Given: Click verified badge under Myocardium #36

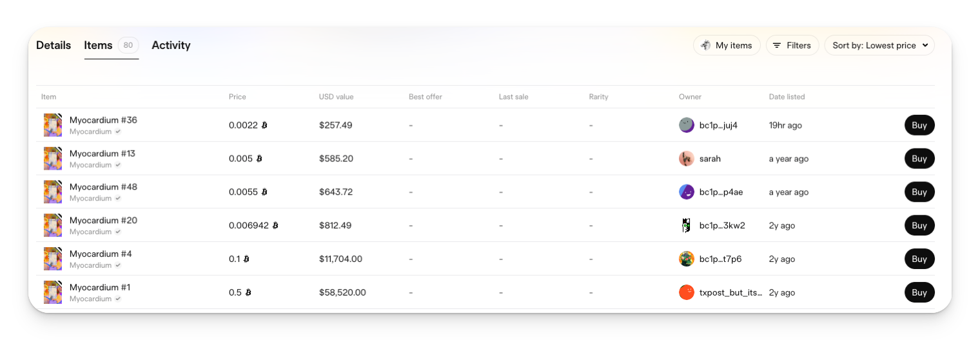Looking at the screenshot, I should point(118,132).
